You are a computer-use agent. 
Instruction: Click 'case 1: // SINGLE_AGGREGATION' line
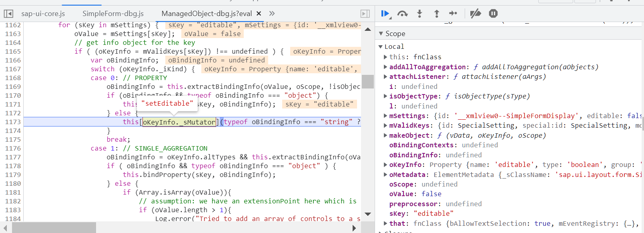point(149,148)
